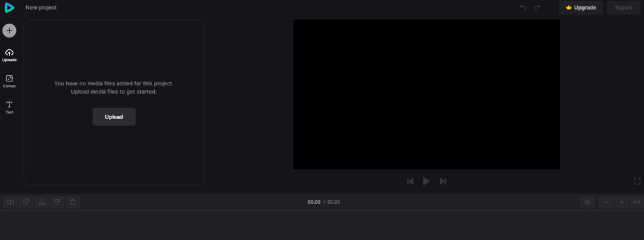This screenshot has width=644, height=240.
Task: Click the Upgrade button
Action: [x=580, y=8]
